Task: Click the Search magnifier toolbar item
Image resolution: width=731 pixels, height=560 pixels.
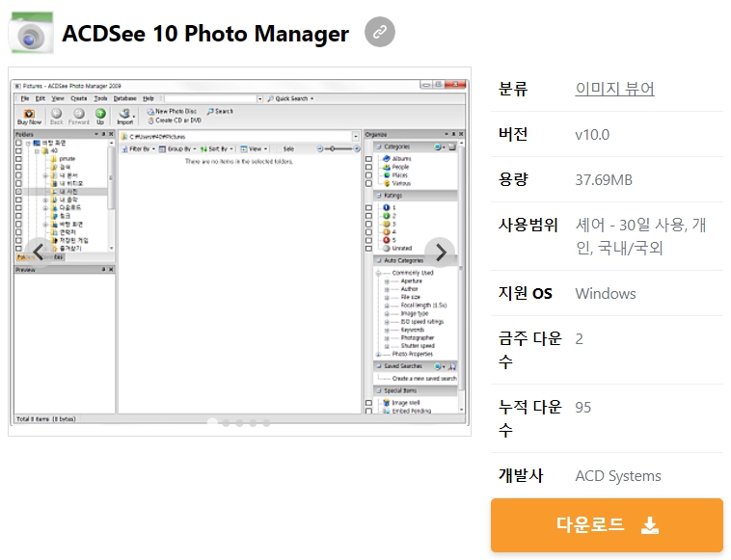Action: (220, 112)
